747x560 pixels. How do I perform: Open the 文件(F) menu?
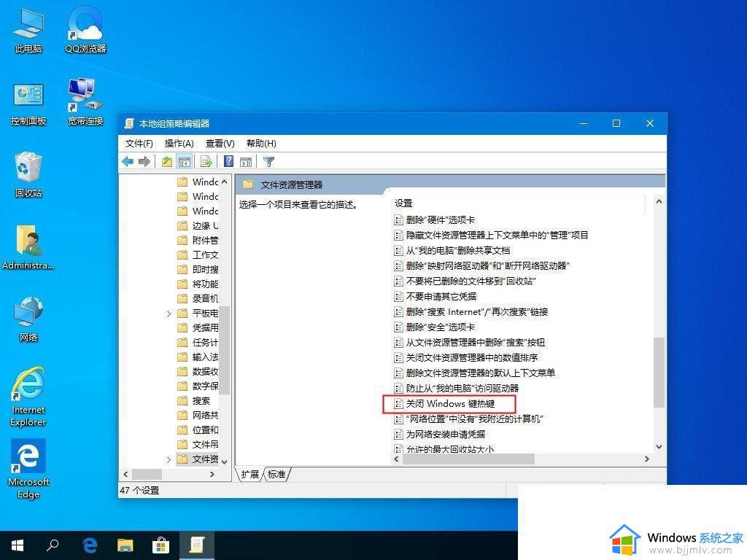(139, 144)
